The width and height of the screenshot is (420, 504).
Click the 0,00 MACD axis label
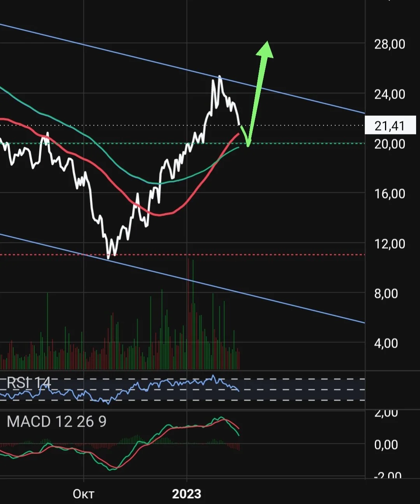(386, 445)
